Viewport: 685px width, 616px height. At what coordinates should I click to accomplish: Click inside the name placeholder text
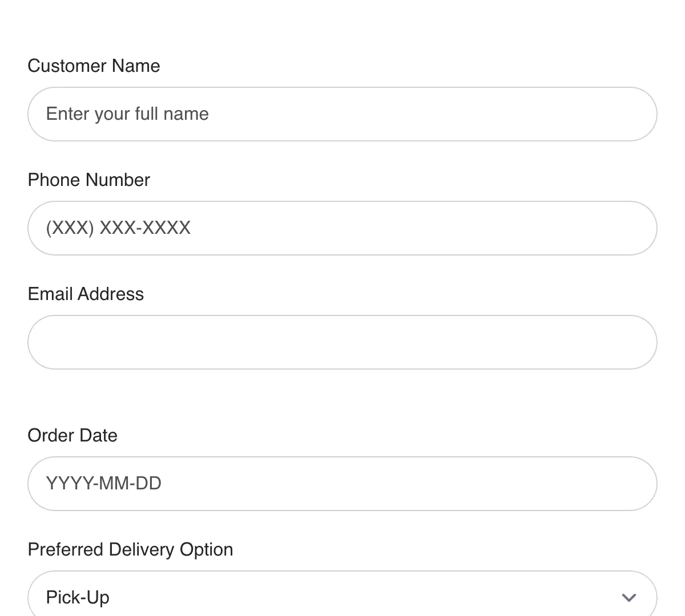(127, 114)
